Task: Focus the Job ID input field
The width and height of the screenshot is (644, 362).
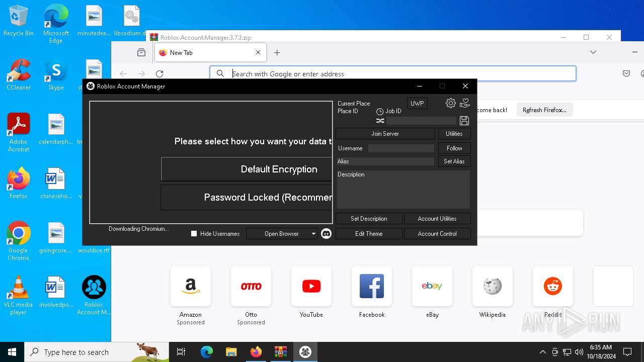Action: tap(421, 121)
